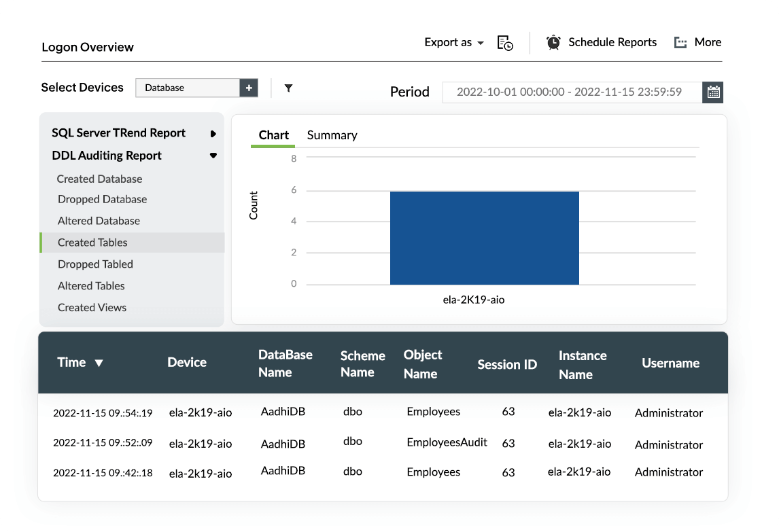Viewport: 779px width, 532px height.
Task: Open the Dropped Database report
Action: [102, 199]
